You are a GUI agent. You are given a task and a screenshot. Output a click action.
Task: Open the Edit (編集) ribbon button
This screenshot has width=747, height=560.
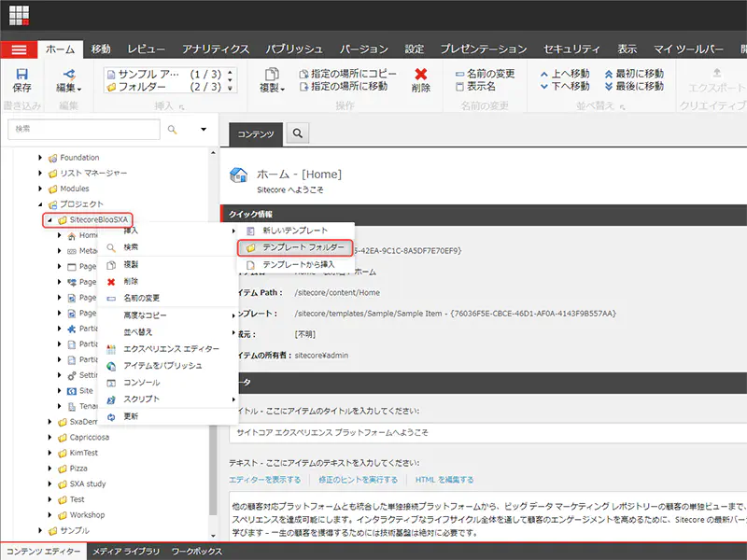[x=68, y=80]
